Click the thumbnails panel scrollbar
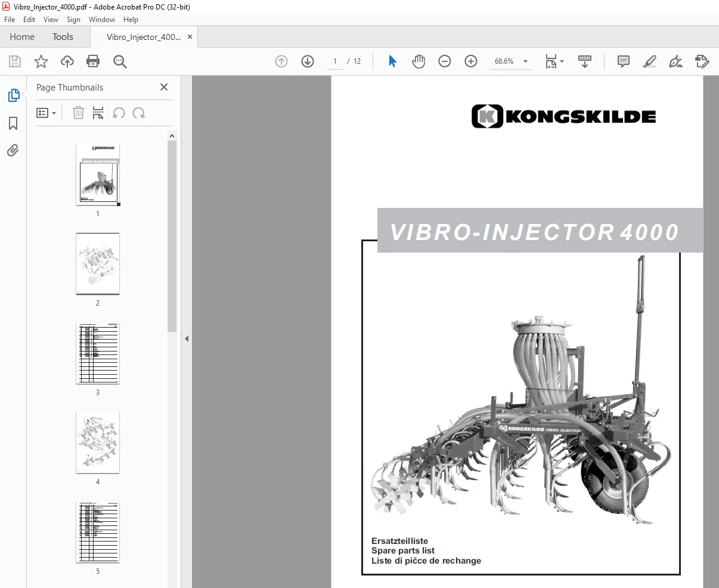Screen dimensions: 719x588 point(172,236)
